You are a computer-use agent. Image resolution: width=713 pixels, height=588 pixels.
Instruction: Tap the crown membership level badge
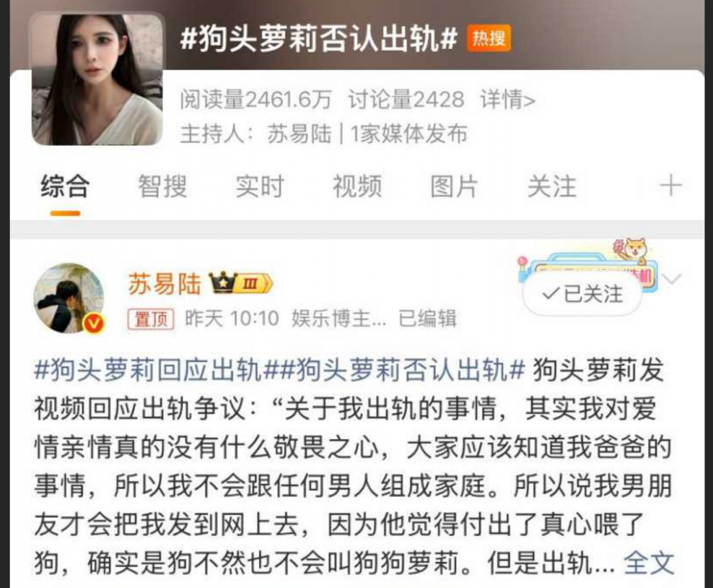coord(241,284)
